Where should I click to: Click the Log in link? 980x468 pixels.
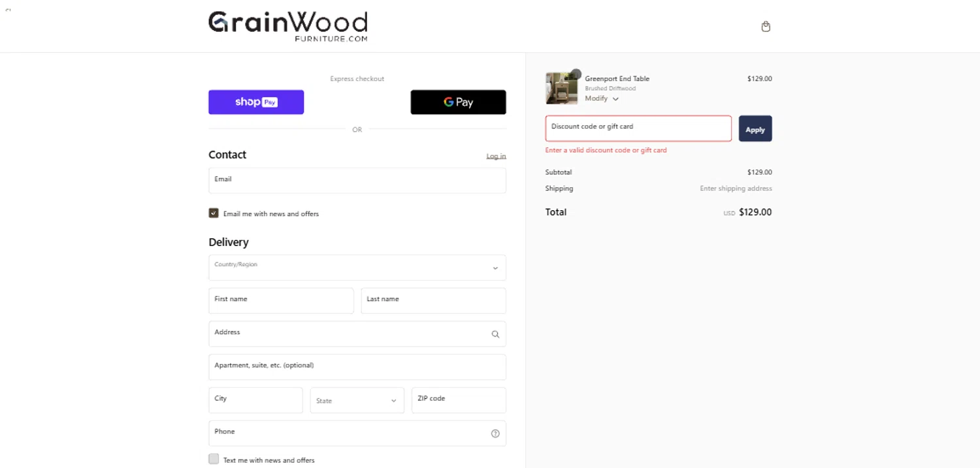click(x=496, y=156)
